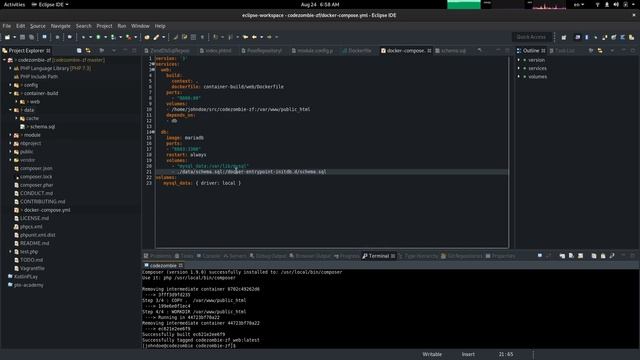Collapse the container-build folder
This screenshot has width=640, height=360.
coord(11,93)
